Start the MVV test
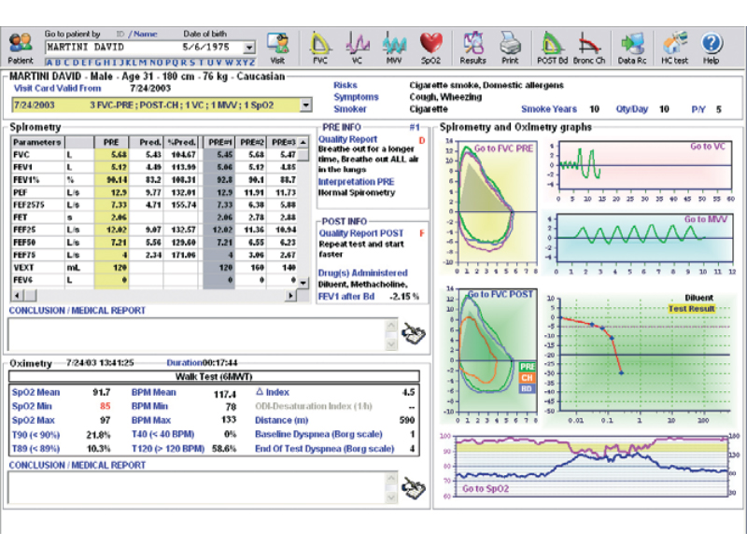This screenshot has height=560, width=747. [394, 48]
